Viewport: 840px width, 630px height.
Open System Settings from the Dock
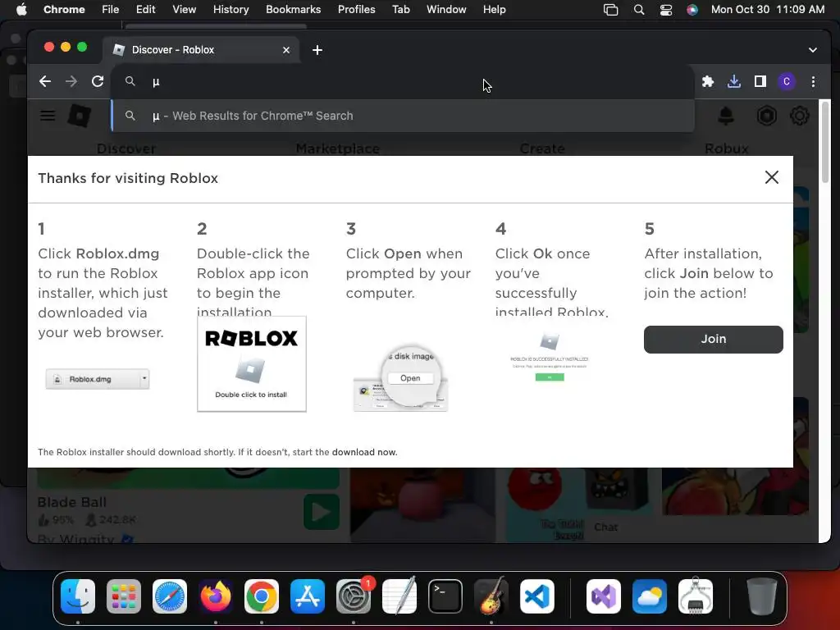click(354, 596)
